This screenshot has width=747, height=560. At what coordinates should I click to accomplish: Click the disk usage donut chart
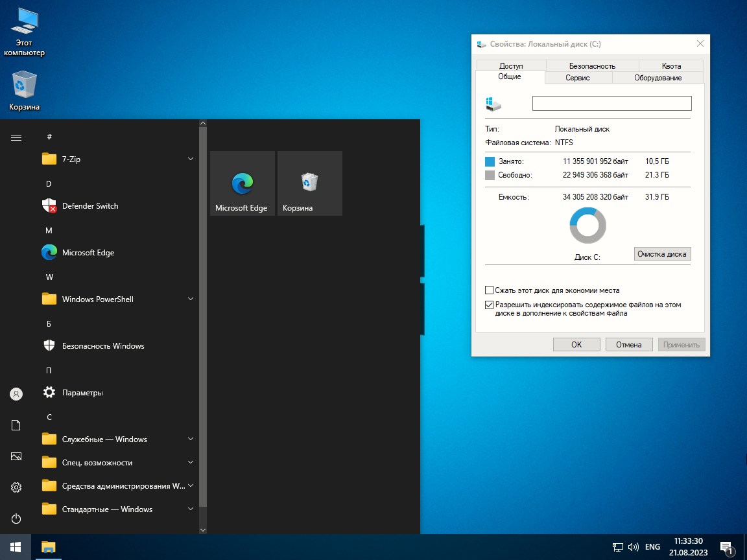pyautogui.click(x=587, y=226)
